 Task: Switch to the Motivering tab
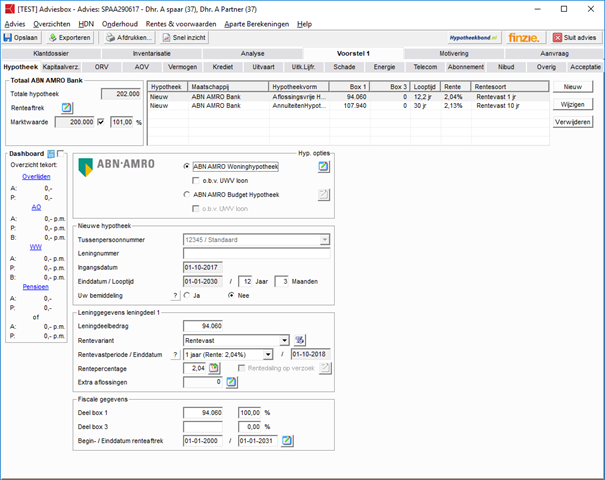point(454,53)
